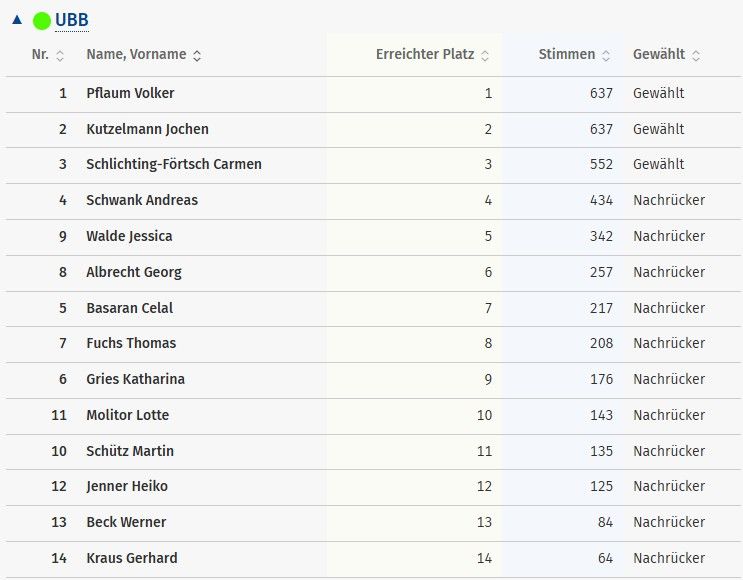Click the Gewählt header text
The width and height of the screenshot is (743, 580).
pos(659,55)
